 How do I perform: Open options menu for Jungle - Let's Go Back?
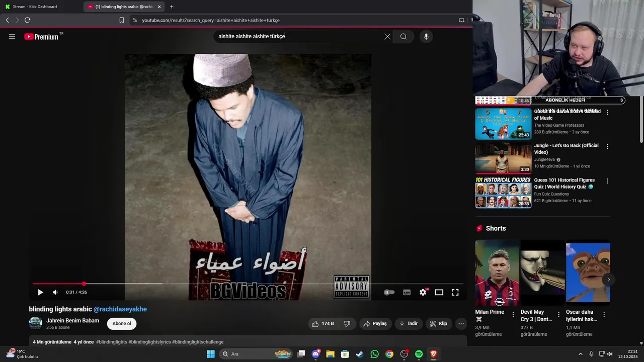[x=607, y=146]
